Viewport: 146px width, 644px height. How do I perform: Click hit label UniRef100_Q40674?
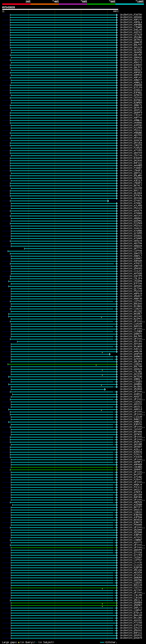point(131,210)
